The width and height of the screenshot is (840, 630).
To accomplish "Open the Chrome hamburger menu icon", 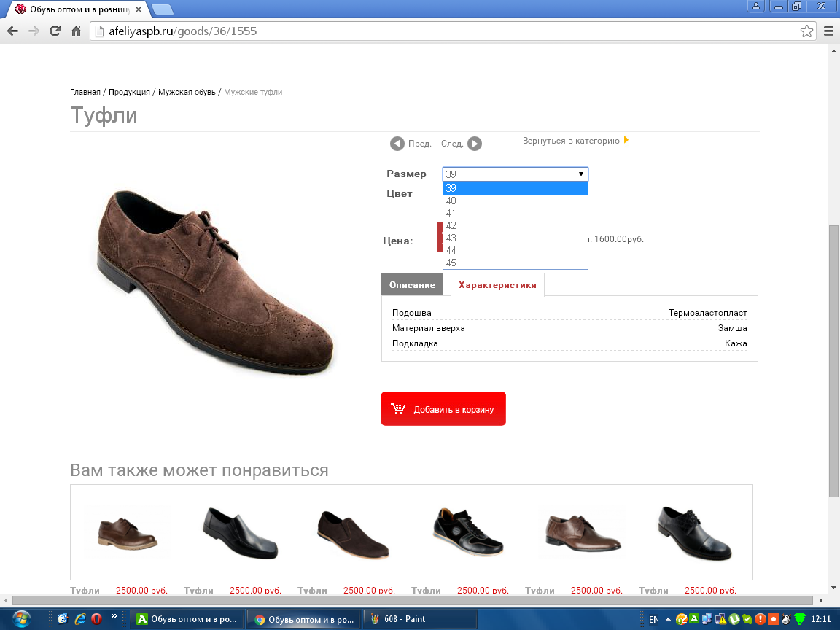I will 828,31.
